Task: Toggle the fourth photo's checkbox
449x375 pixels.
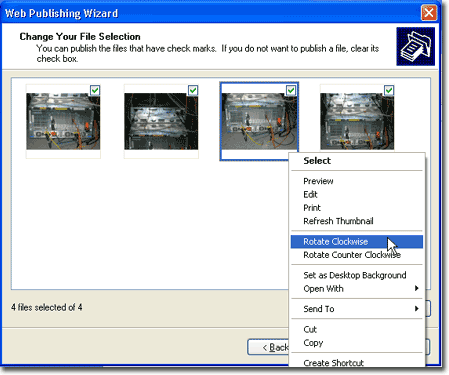Action: (x=389, y=90)
